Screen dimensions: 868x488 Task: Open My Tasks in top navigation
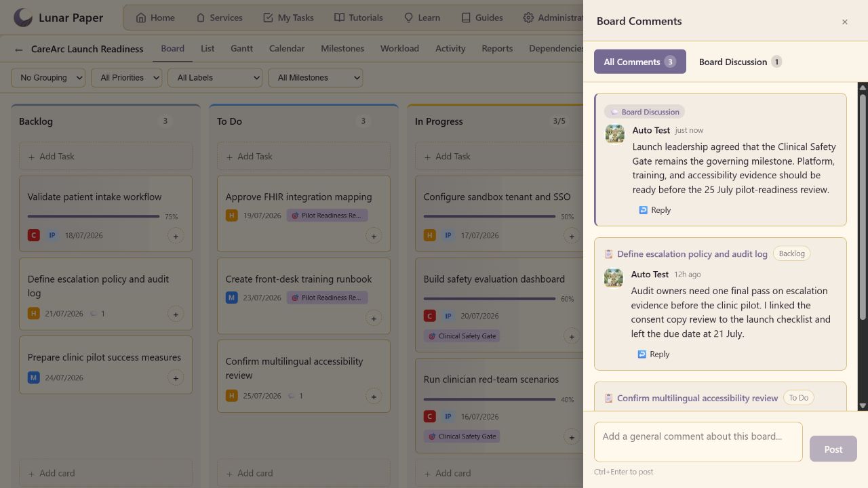click(x=288, y=18)
